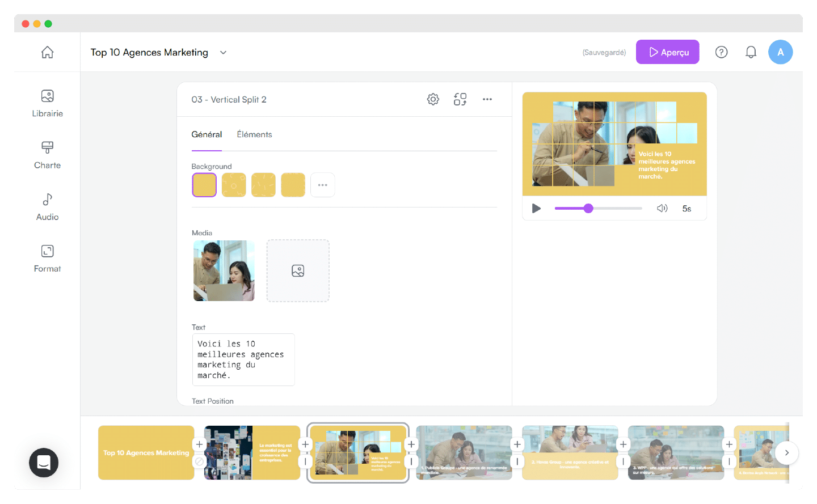This screenshot has width=817, height=504.
Task: Click the 5s duration label
Action: pyautogui.click(x=687, y=209)
